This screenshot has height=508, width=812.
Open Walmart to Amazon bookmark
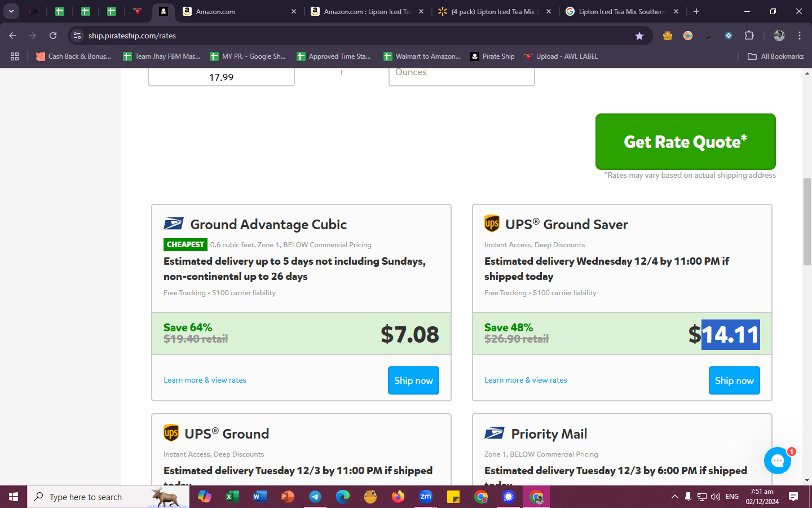pos(422,56)
